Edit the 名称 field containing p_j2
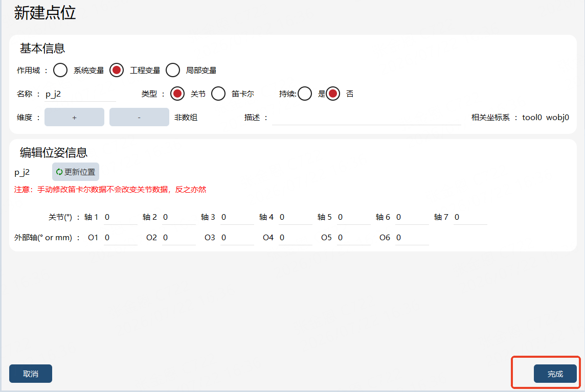The image size is (585, 392). 80,94
